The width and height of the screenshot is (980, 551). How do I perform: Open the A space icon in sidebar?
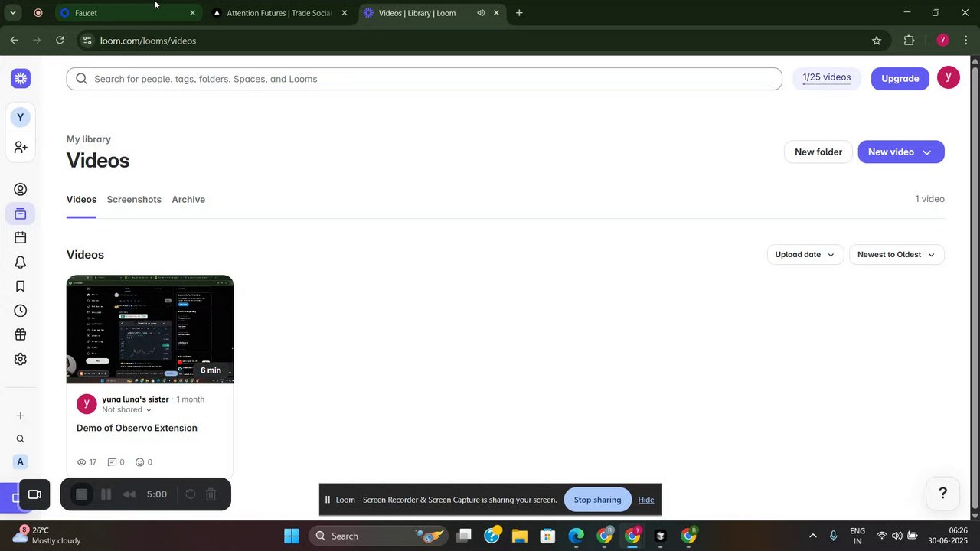tap(21, 461)
